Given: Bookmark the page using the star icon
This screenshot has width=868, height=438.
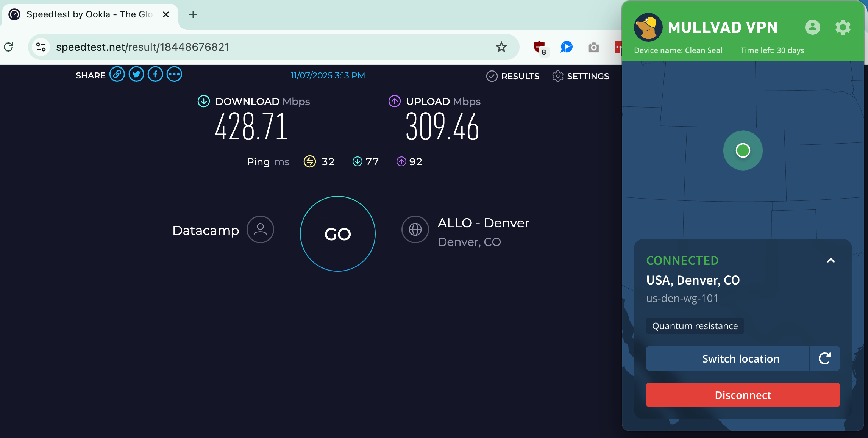Looking at the screenshot, I should point(501,47).
